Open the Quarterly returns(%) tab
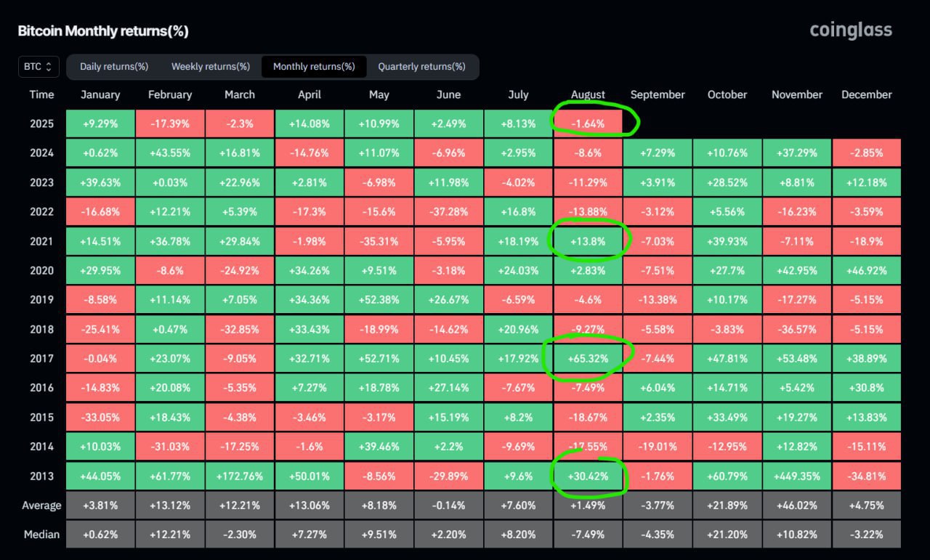The image size is (930, 560). (x=421, y=67)
